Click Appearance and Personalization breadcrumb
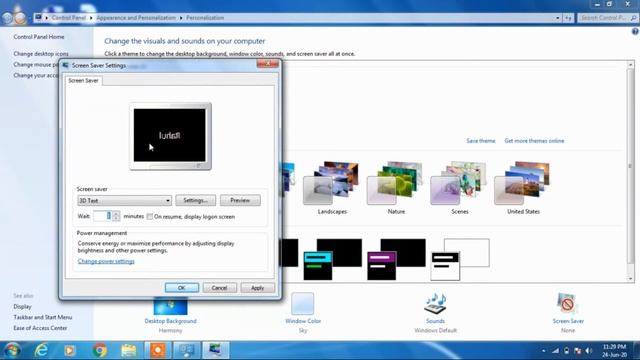 coord(136,18)
